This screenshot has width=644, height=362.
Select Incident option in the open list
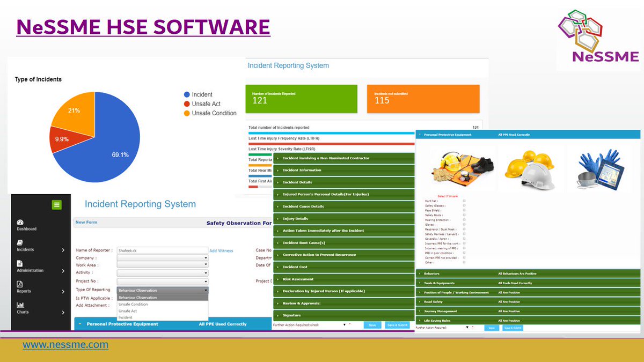point(163,317)
